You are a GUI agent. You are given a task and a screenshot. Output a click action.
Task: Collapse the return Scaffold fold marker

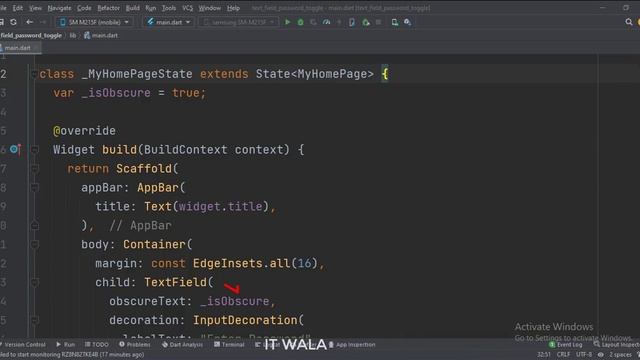pos(35,169)
